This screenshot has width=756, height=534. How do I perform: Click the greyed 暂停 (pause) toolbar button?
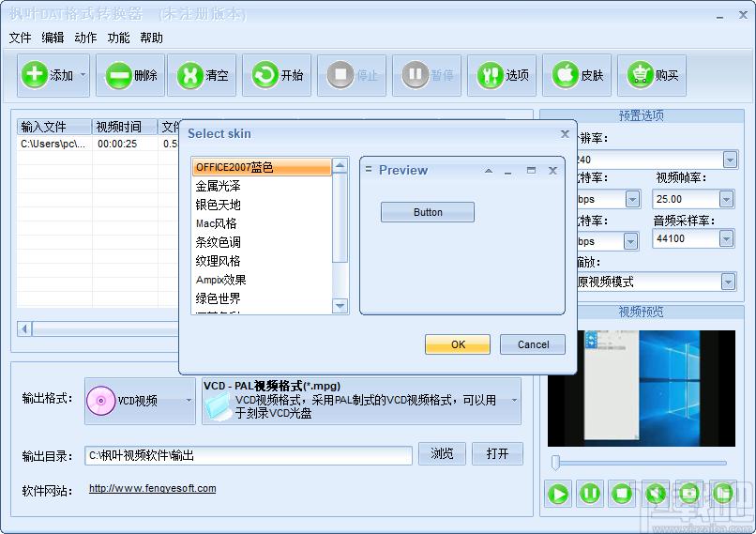pyautogui.click(x=427, y=75)
